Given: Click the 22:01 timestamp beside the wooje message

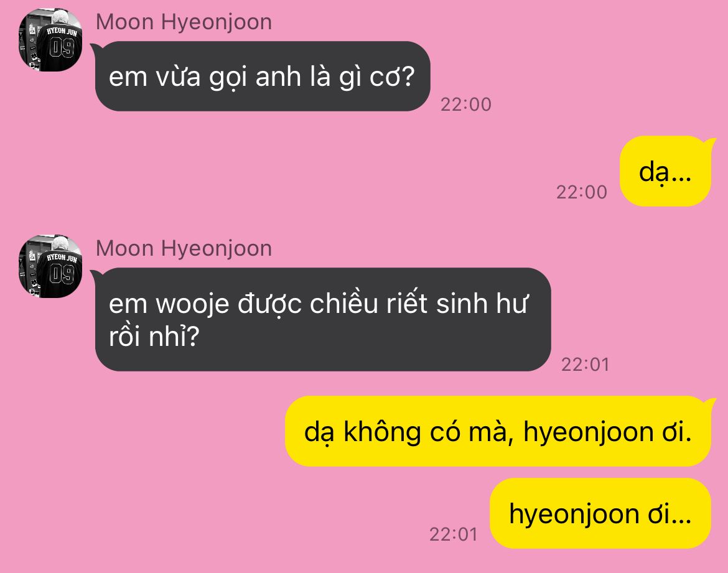Looking at the screenshot, I should pos(585,365).
